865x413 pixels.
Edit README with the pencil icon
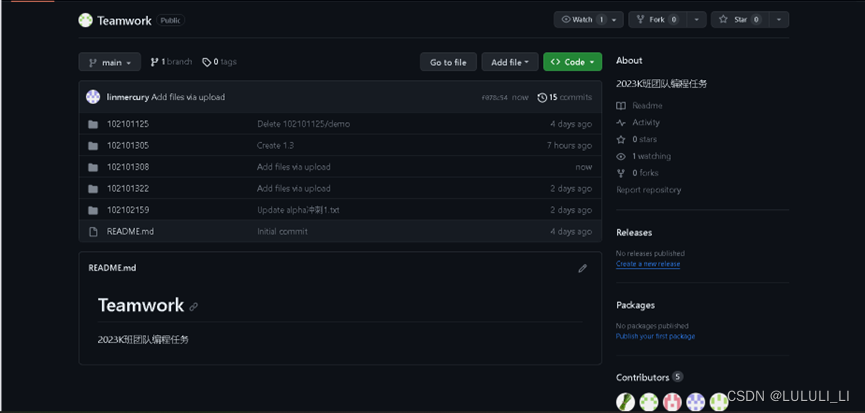tap(583, 269)
